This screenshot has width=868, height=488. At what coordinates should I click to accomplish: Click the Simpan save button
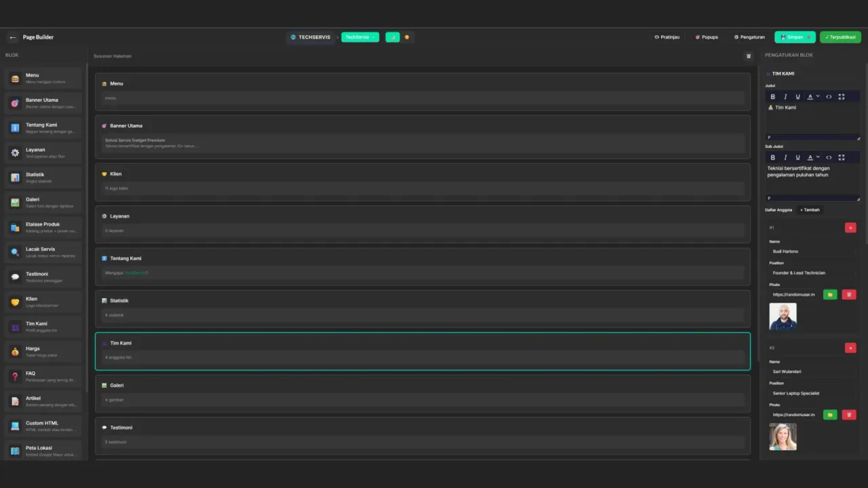pos(795,37)
